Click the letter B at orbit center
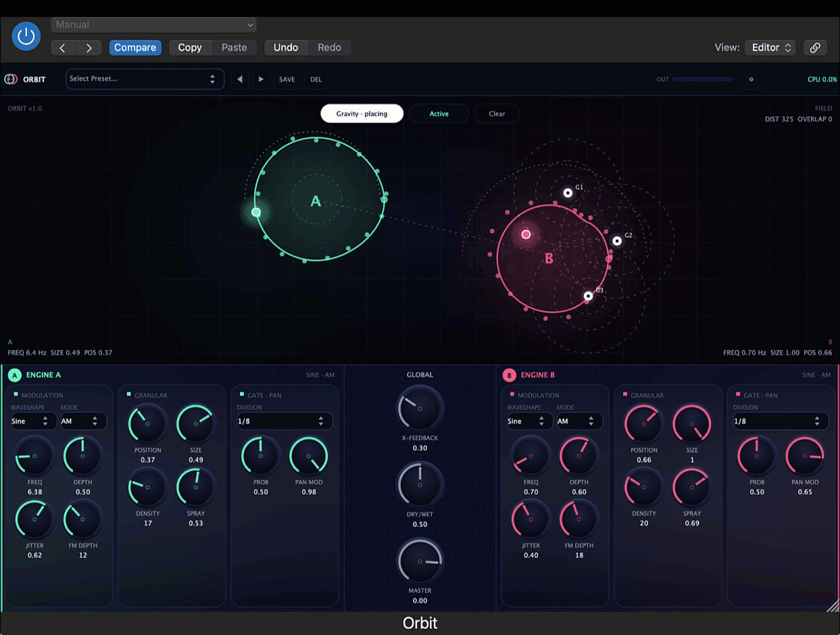The height and width of the screenshot is (635, 840). click(x=549, y=258)
